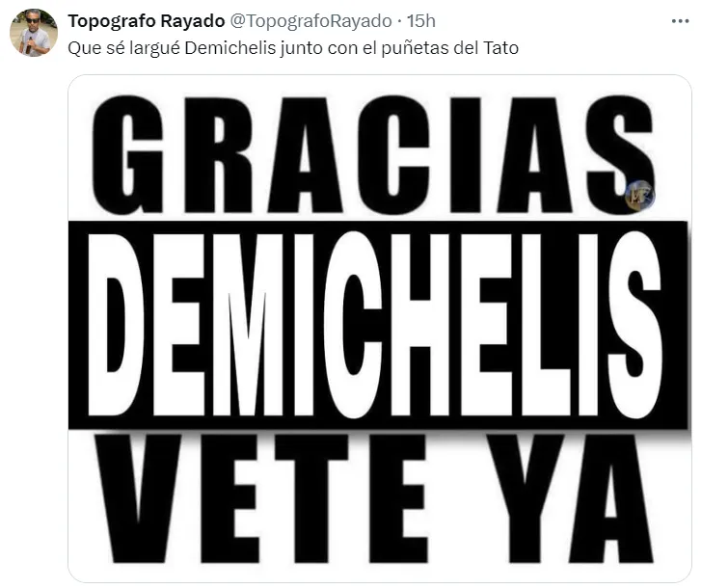Image resolution: width=701 pixels, height=588 pixels.
Task: Click the large GRACIAS heading in image
Action: click(x=373, y=154)
